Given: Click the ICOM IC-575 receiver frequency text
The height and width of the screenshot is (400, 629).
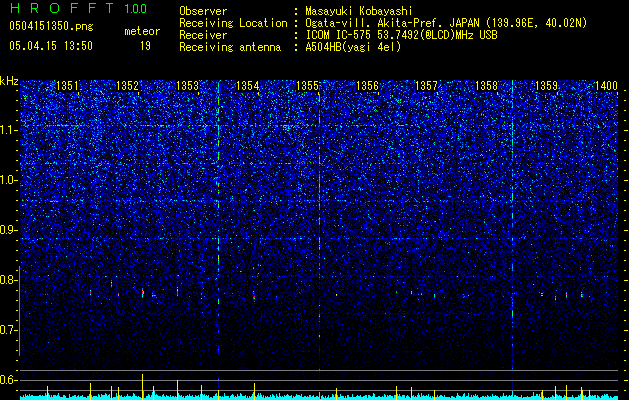Looking at the screenshot, I should coord(401,35).
